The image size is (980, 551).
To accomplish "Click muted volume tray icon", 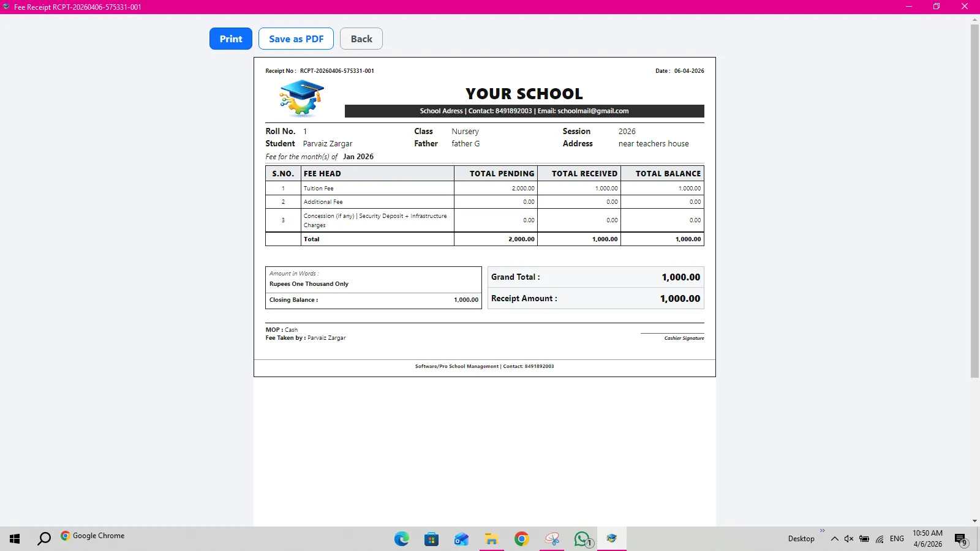I will [x=849, y=539].
